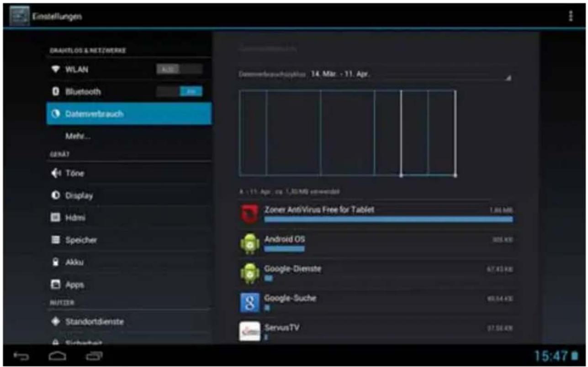Tap the Recent apps navigation button

tap(94, 355)
